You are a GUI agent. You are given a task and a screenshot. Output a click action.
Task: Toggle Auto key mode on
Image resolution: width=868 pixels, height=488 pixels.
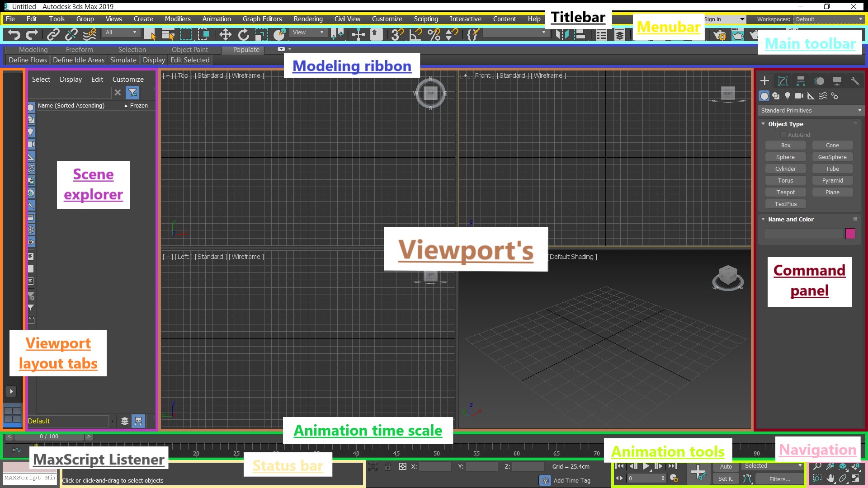click(726, 466)
